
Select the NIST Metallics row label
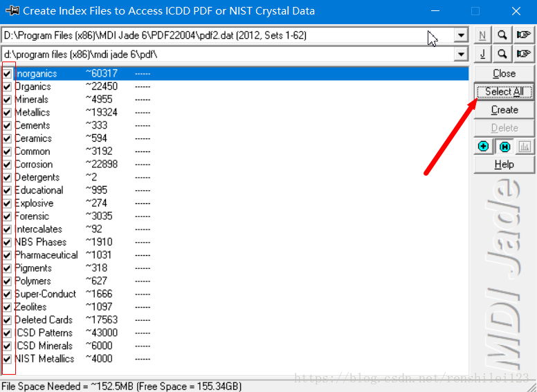point(44,360)
